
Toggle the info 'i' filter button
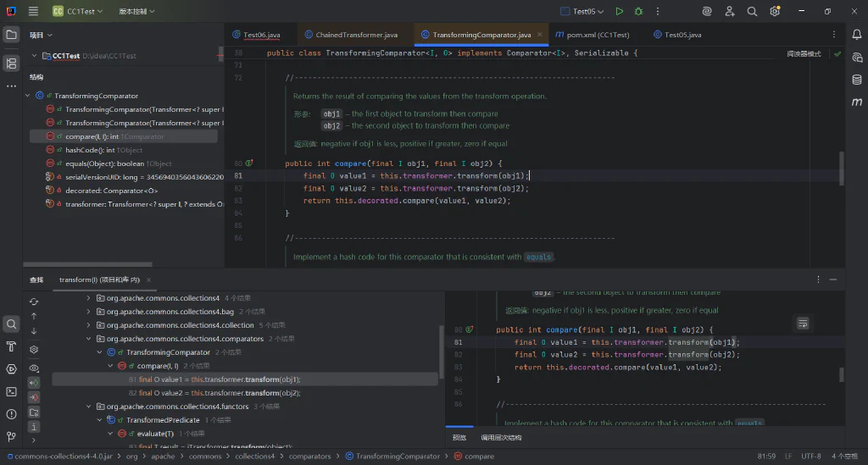tap(34, 427)
